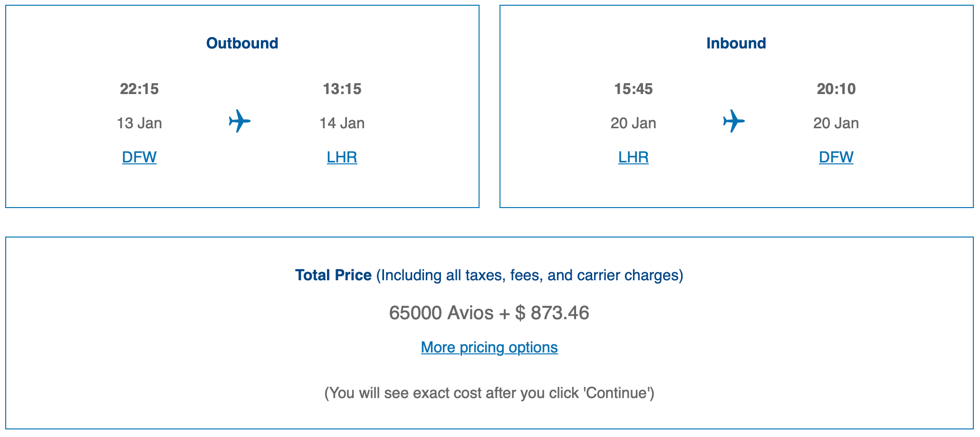Click the 20 Jan return date

click(634, 123)
